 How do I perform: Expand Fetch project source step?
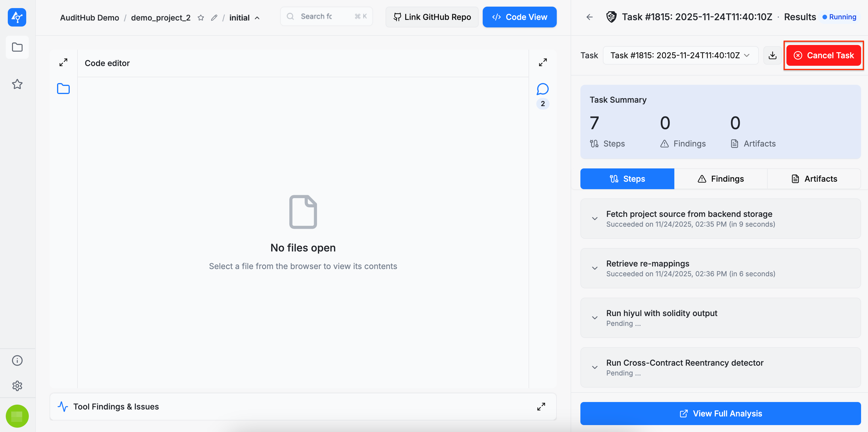pyautogui.click(x=595, y=219)
